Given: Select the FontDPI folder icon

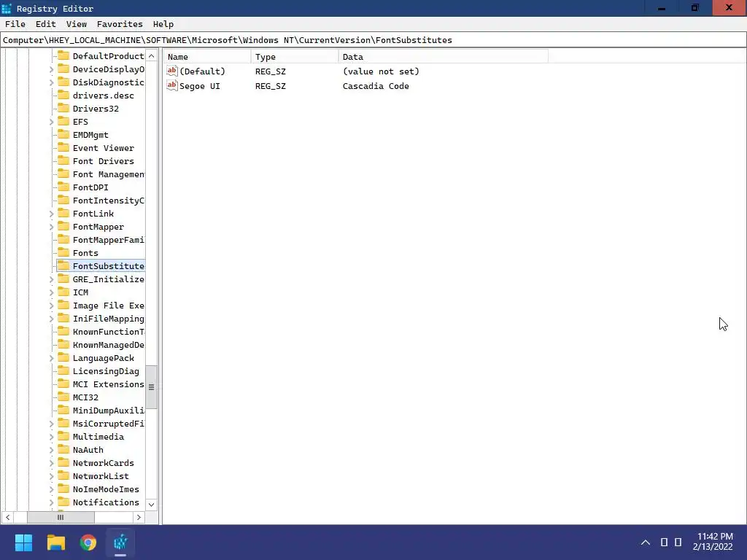Looking at the screenshot, I should click(63, 187).
